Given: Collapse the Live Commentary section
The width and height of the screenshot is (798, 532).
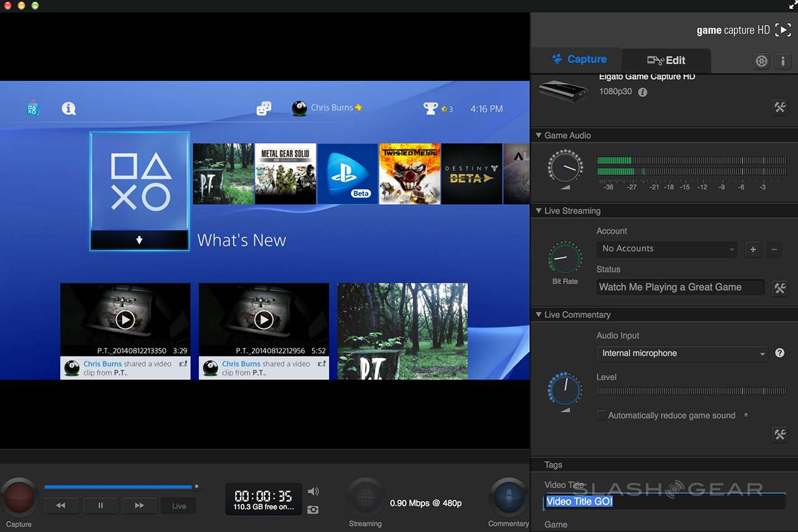Looking at the screenshot, I should click(x=538, y=315).
